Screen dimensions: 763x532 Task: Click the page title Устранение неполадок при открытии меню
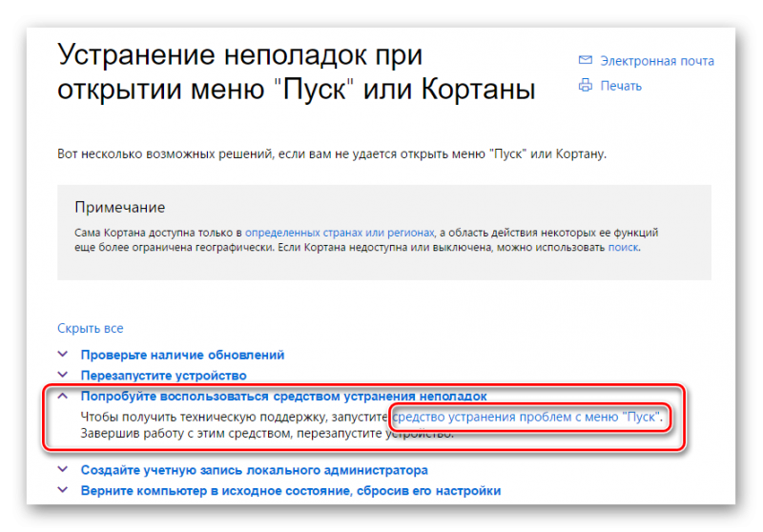click(x=296, y=72)
